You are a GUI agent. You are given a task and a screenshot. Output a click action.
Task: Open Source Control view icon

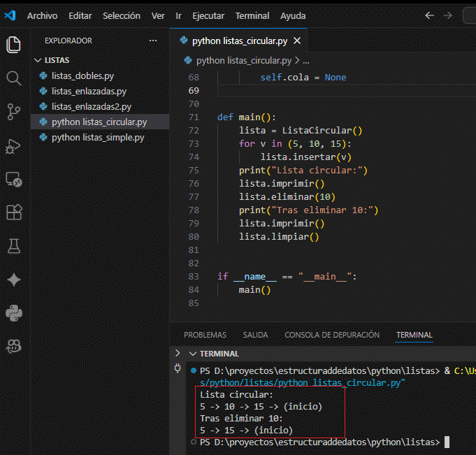[x=13, y=111]
